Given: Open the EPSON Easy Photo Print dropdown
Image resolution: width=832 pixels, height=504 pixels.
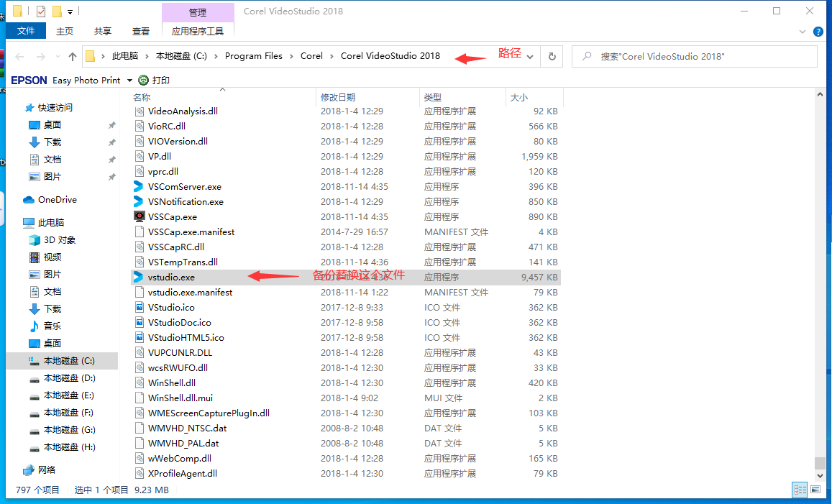Looking at the screenshot, I should tap(129, 81).
